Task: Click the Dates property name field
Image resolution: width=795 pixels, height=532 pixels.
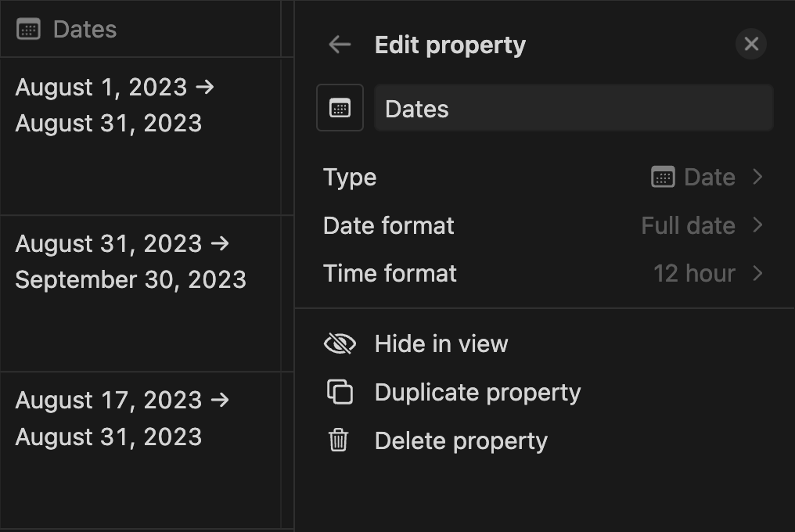Action: (574, 108)
